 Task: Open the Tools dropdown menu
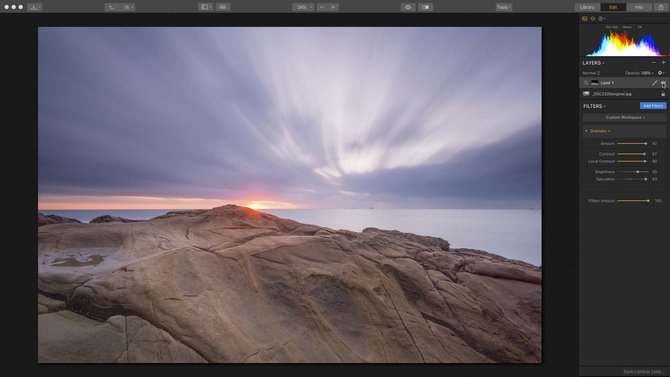(x=504, y=7)
